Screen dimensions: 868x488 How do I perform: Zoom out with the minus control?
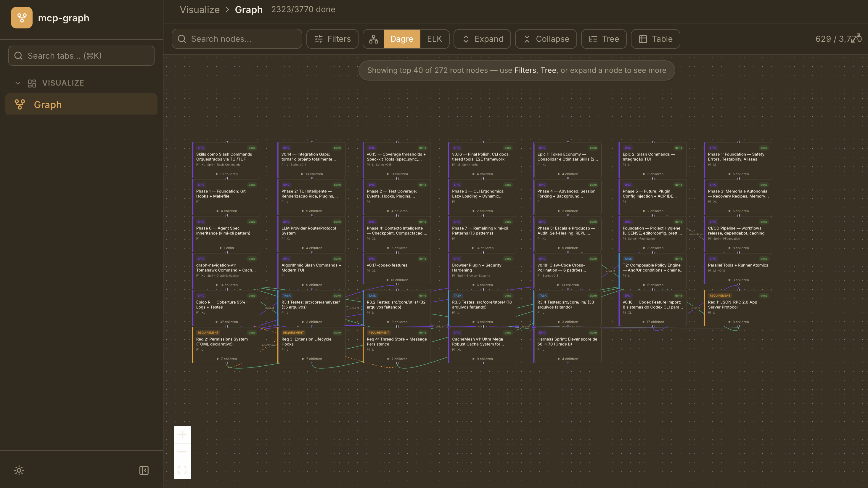(x=182, y=452)
